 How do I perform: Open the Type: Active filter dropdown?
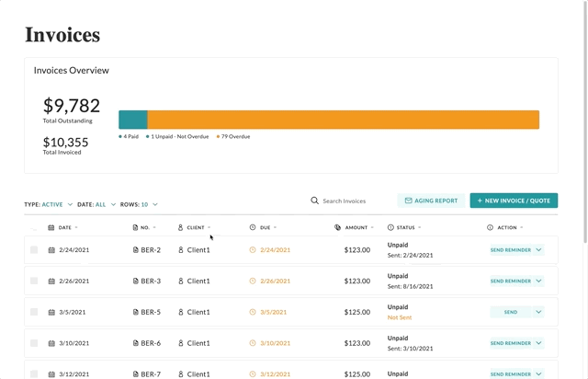point(49,205)
